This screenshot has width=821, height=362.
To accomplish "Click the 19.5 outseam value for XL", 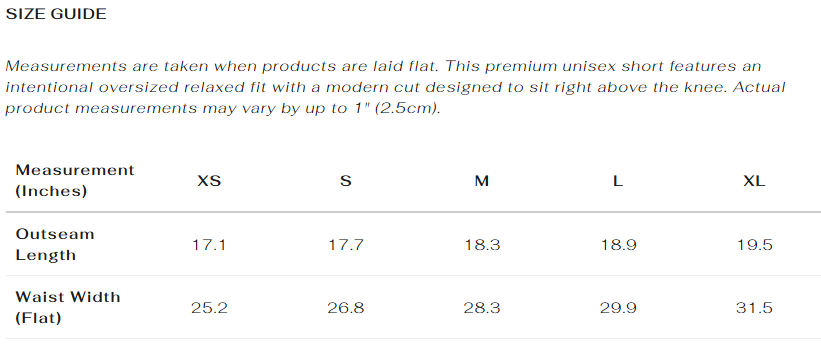I will pos(755,245).
